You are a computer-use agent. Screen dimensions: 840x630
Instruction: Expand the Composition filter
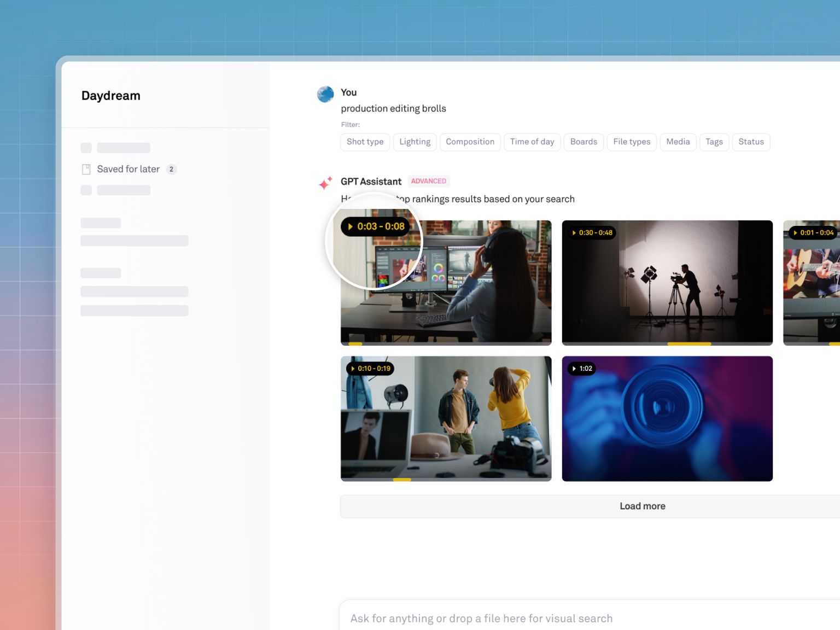470,142
